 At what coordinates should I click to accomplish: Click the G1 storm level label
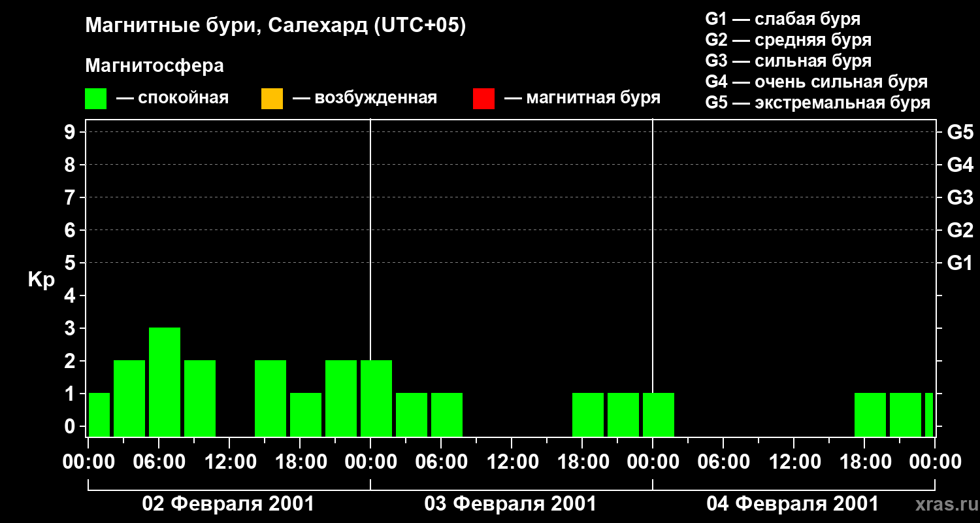[960, 263]
